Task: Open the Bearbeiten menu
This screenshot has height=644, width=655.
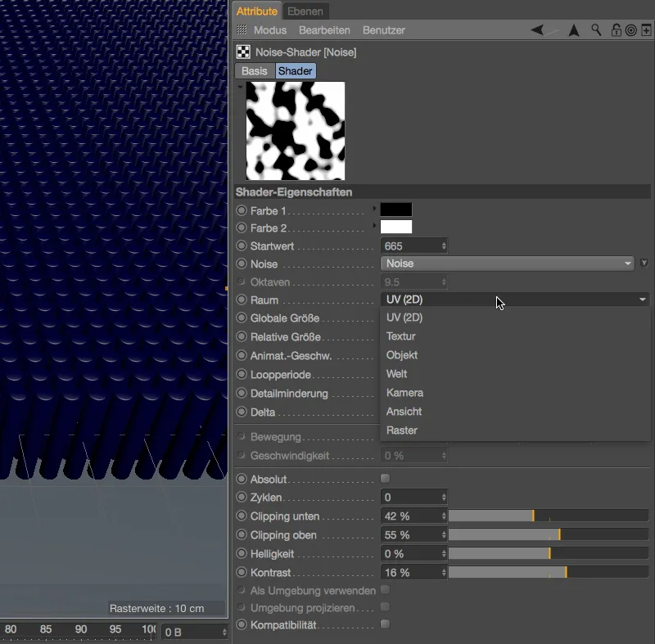Action: 324,30
